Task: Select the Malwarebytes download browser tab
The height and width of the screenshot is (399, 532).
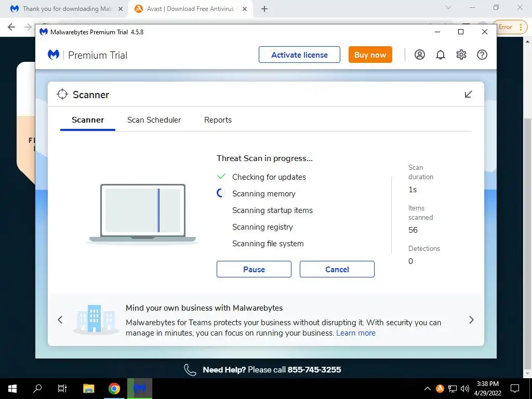Action: (64, 9)
